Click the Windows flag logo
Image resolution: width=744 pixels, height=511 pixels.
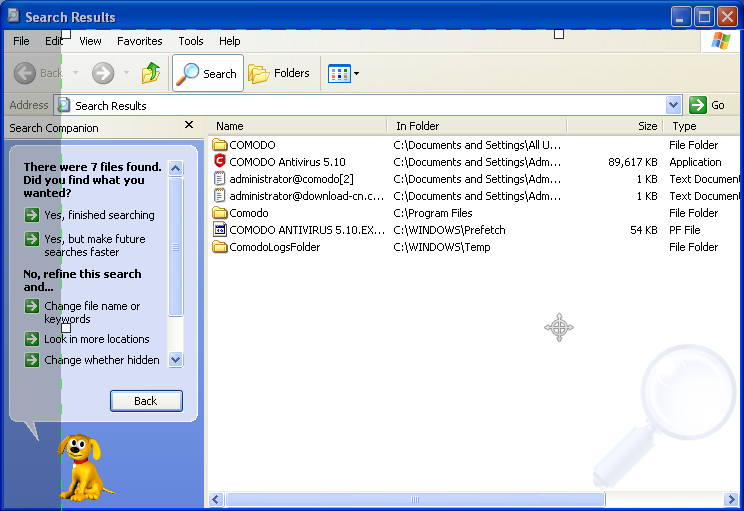[721, 41]
